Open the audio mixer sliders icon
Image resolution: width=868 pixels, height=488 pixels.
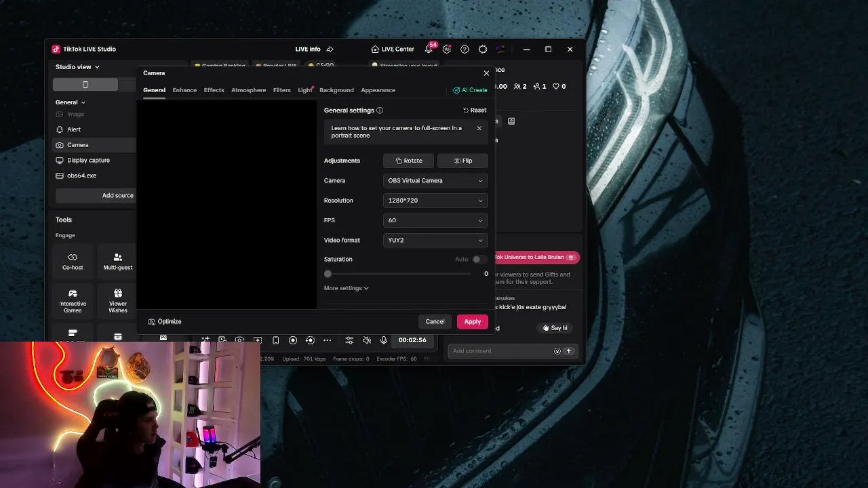[x=349, y=340]
